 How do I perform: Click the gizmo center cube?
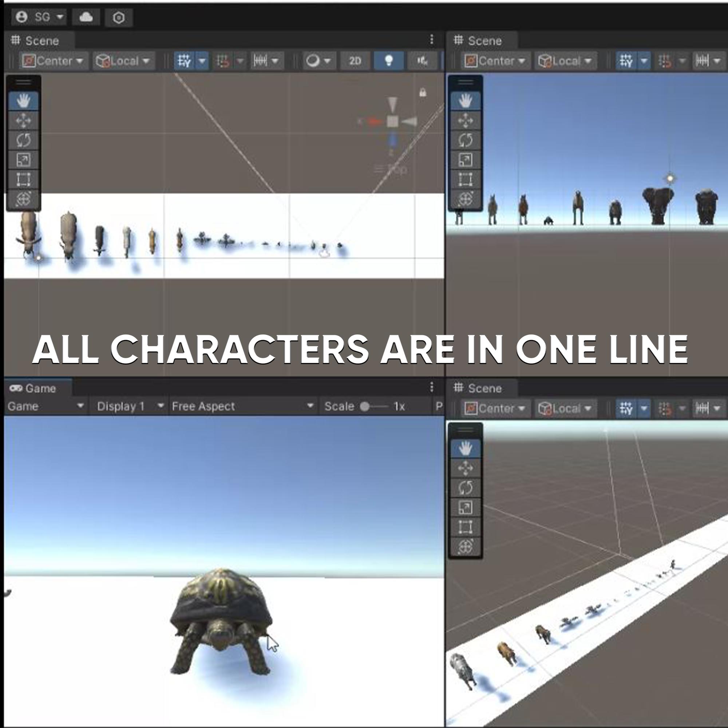[392, 121]
